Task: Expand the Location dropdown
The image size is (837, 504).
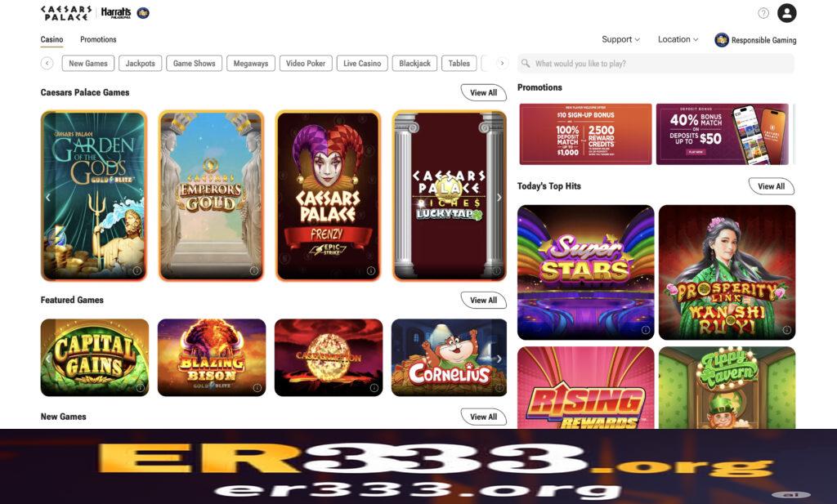Action: coord(678,39)
